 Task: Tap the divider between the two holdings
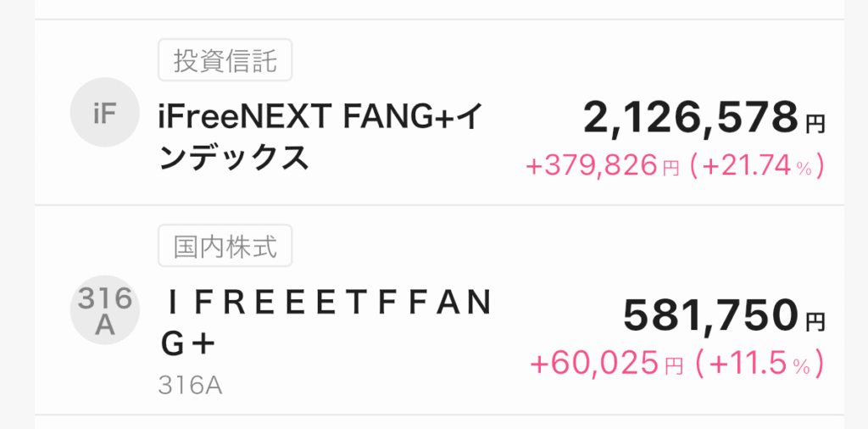[x=441, y=205]
